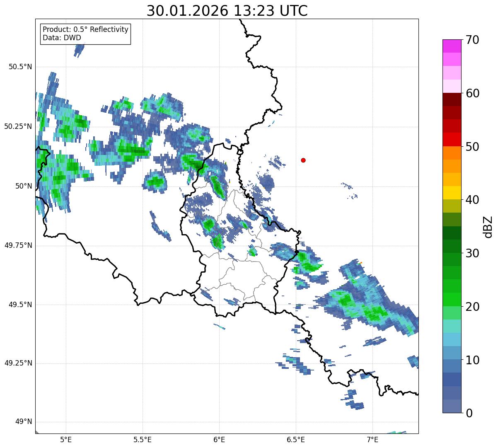The height and width of the screenshot is (448, 498).
Task: Click the title '30.01.2026 13:23 UTC'
Action: [227, 11]
